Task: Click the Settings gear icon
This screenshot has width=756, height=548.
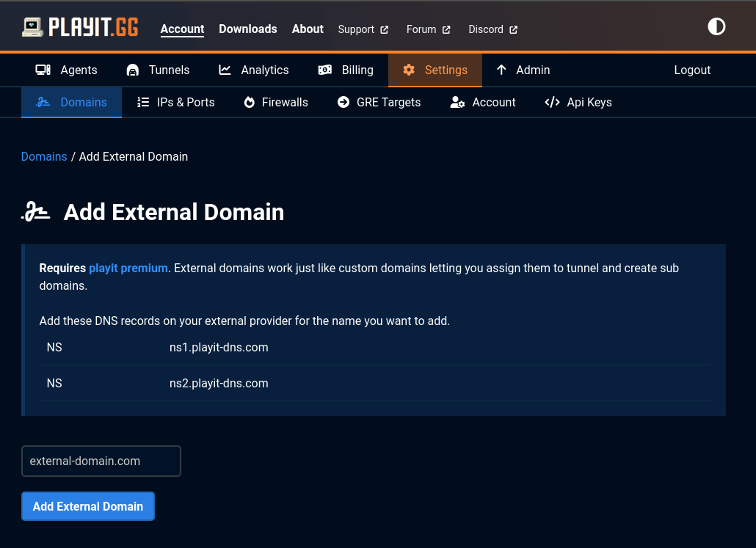Action: [409, 70]
